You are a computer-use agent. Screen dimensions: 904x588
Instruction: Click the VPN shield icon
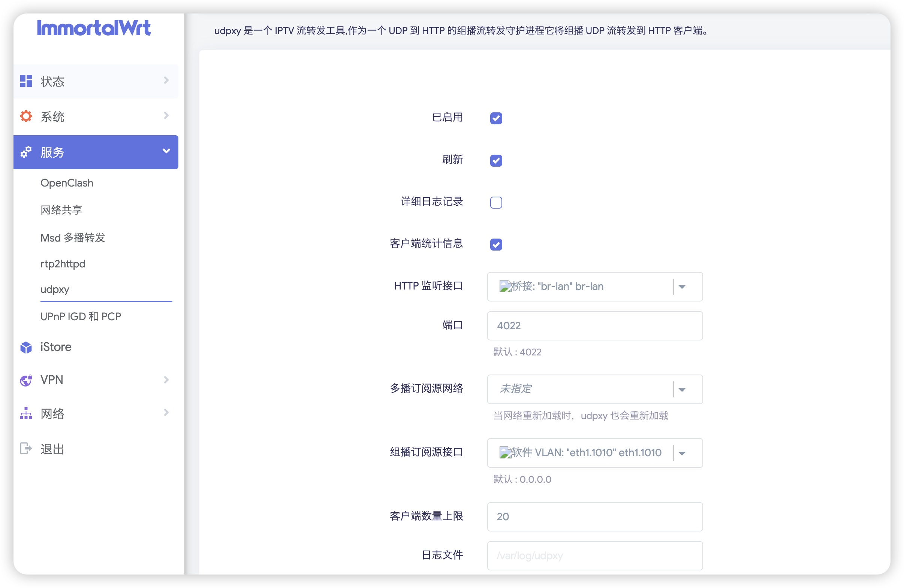coord(25,379)
